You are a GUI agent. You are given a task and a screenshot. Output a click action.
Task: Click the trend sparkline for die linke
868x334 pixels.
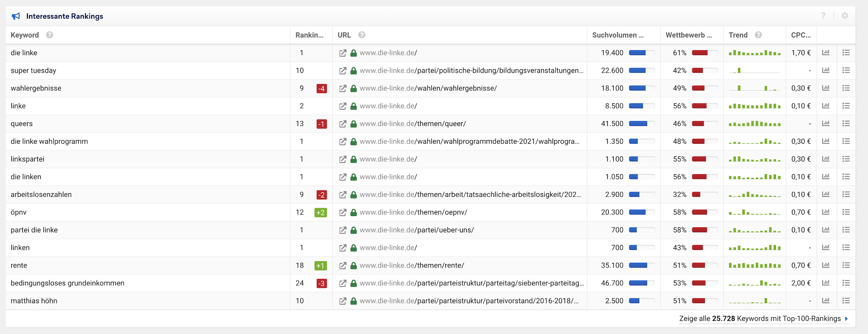[755, 53]
